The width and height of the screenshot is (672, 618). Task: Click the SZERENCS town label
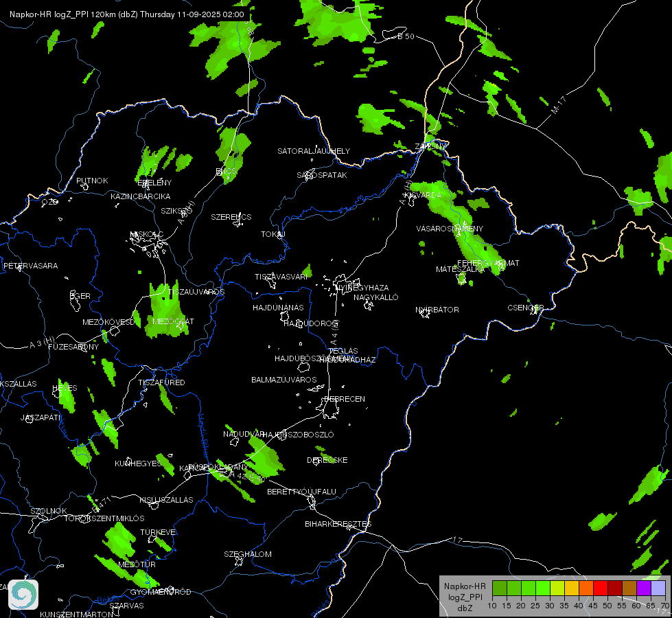(231, 217)
